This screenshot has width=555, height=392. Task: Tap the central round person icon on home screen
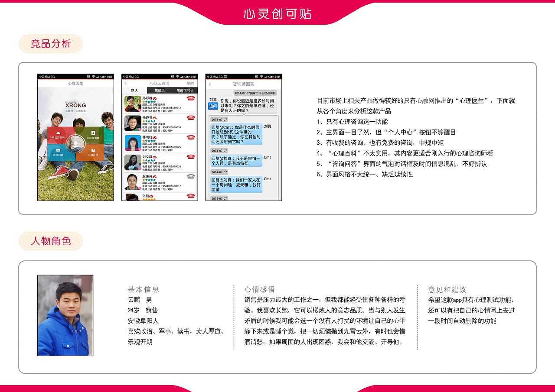tap(76, 143)
